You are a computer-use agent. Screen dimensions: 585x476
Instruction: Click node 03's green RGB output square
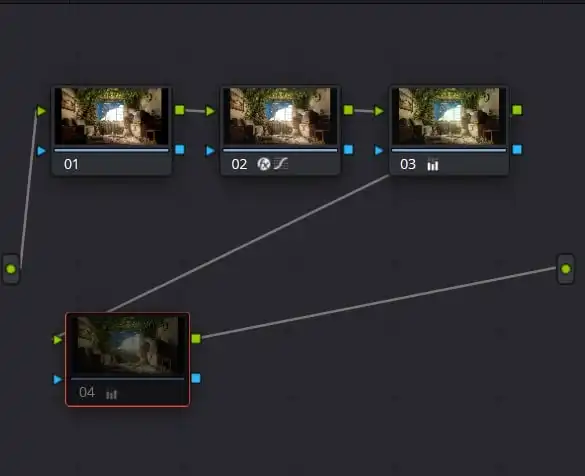[x=517, y=110]
